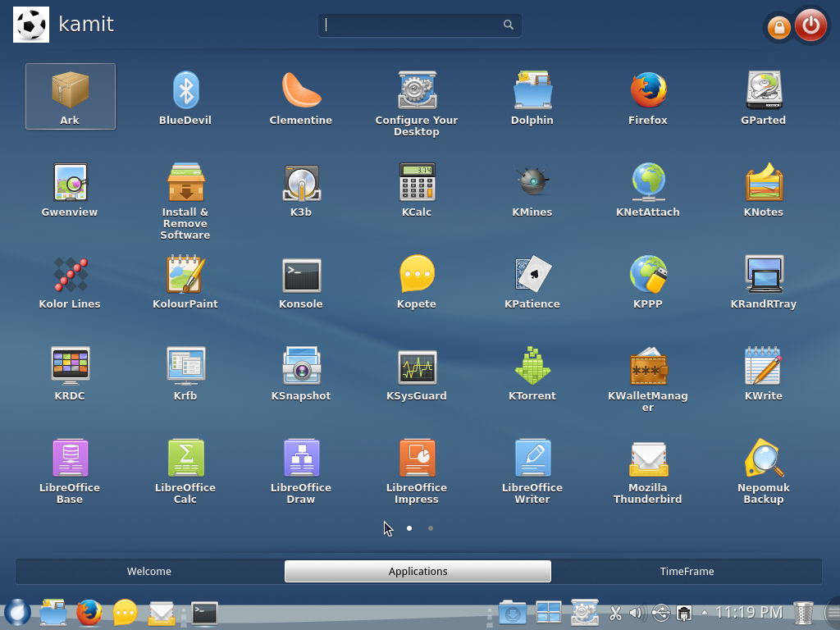Launch the Clementine music player
Image resolution: width=840 pixels, height=630 pixels.
coord(300,90)
